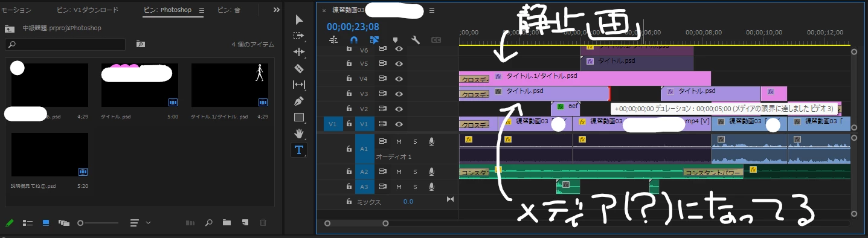Close the 練習動画03 sequence tab
The height and width of the screenshot is (238, 868).
324,10
